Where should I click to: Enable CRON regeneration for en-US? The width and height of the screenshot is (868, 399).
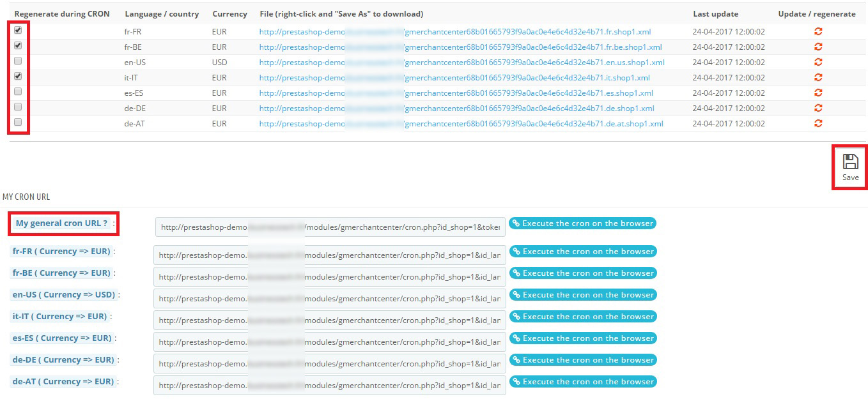[x=18, y=61]
